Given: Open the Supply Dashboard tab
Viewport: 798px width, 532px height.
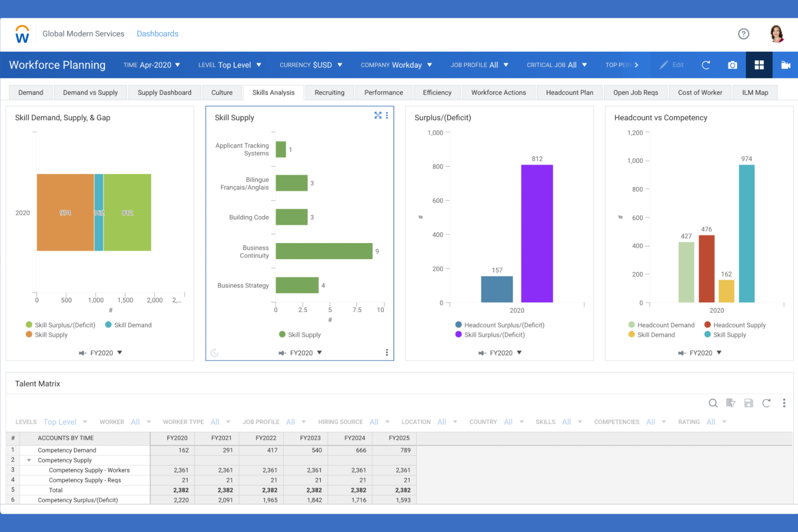Looking at the screenshot, I should click(x=164, y=93).
